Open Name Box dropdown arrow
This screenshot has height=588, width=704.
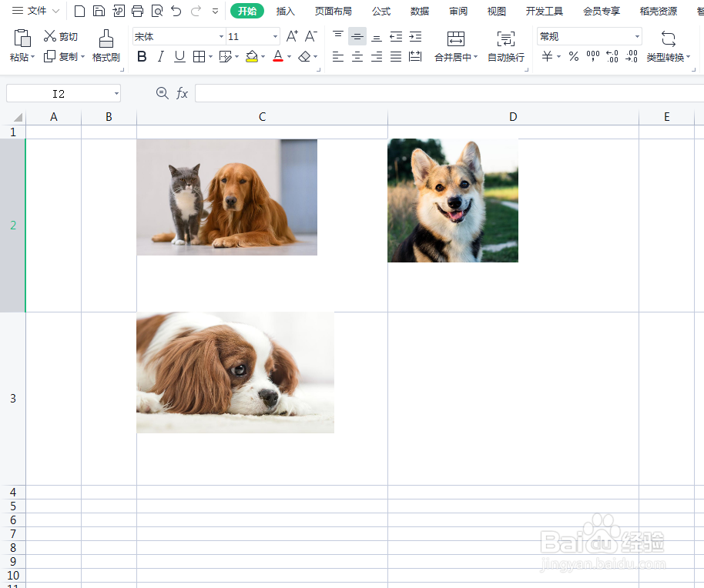[116, 93]
